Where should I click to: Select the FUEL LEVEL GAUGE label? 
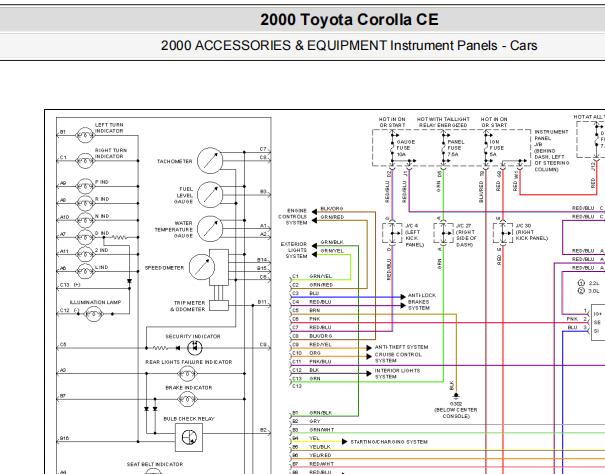(185, 195)
